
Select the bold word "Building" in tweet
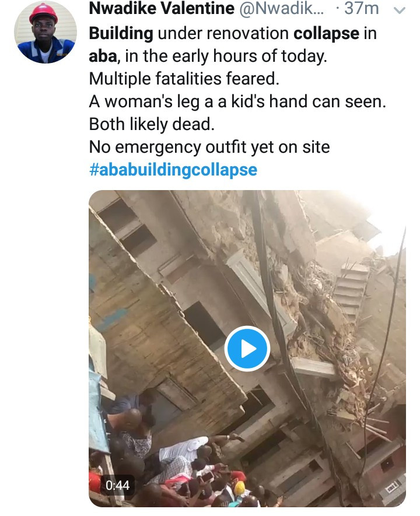pyautogui.click(x=121, y=33)
